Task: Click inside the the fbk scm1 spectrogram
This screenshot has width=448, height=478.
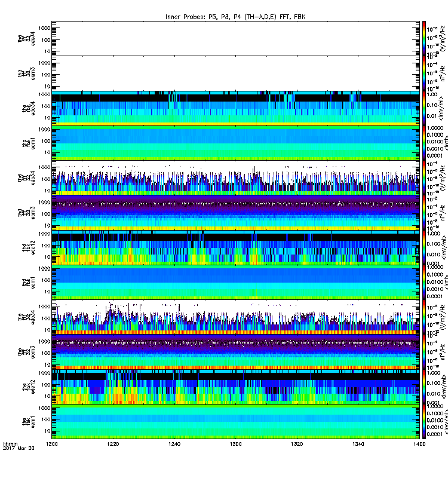Action: click(x=235, y=422)
